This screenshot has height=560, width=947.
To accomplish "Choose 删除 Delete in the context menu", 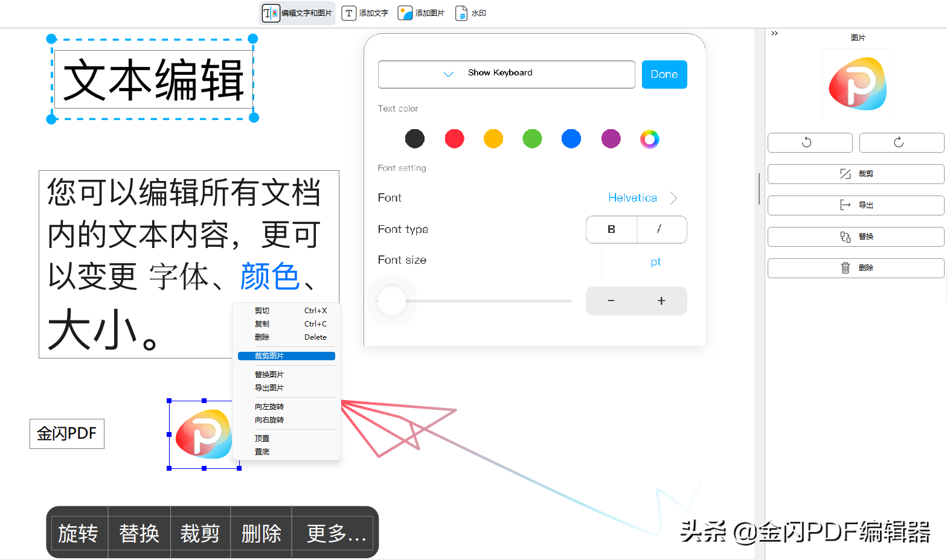I will tap(287, 337).
